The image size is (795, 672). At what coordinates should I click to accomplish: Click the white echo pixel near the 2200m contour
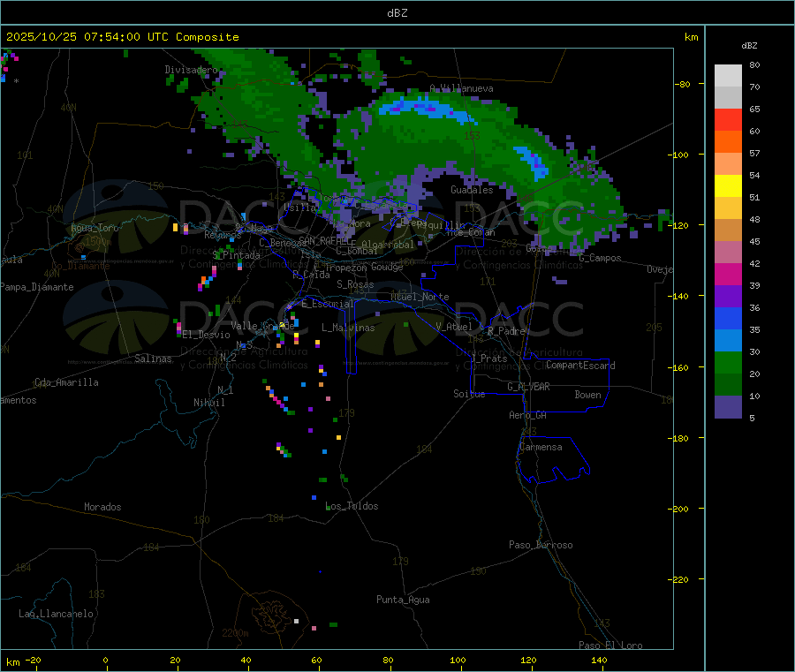[x=297, y=621]
